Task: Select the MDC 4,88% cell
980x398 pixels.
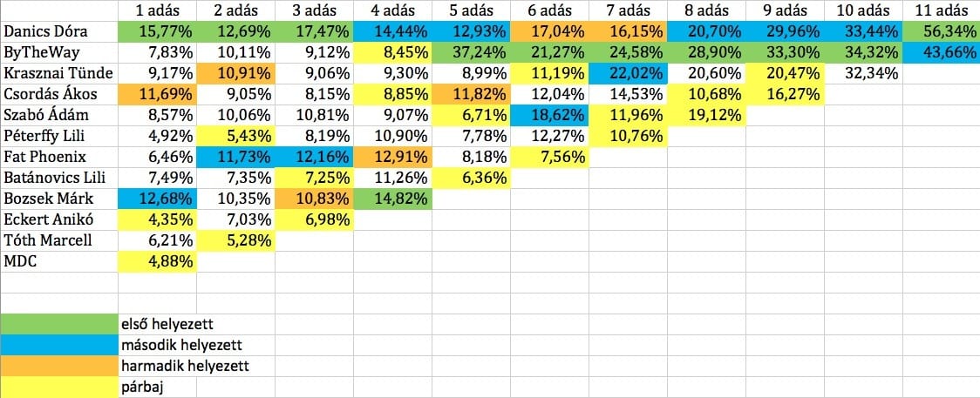Action: [x=157, y=262]
